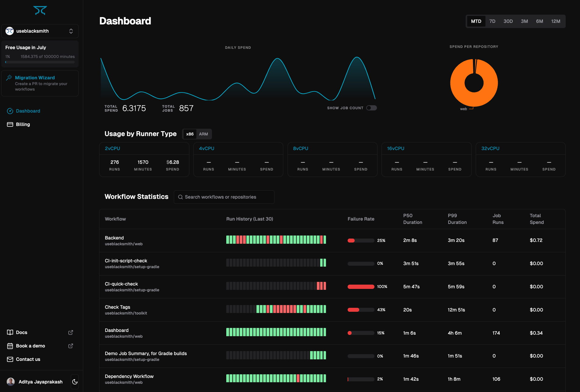
Task: Select the 30D time range tab
Action: pos(508,21)
